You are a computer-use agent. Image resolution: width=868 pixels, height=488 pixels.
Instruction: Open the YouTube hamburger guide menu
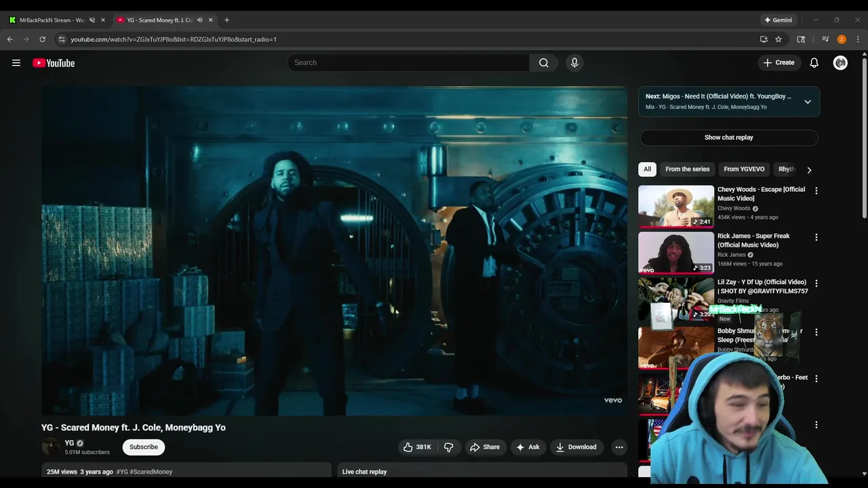click(x=16, y=63)
